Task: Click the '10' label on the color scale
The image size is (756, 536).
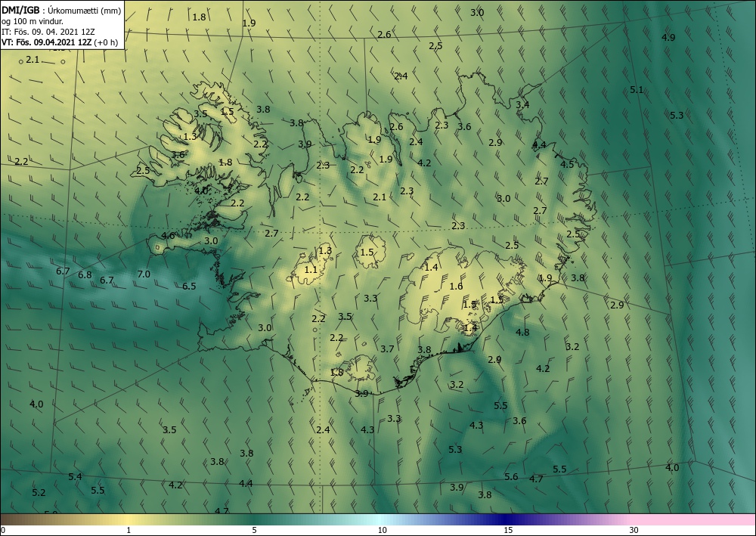Action: pyautogui.click(x=382, y=531)
